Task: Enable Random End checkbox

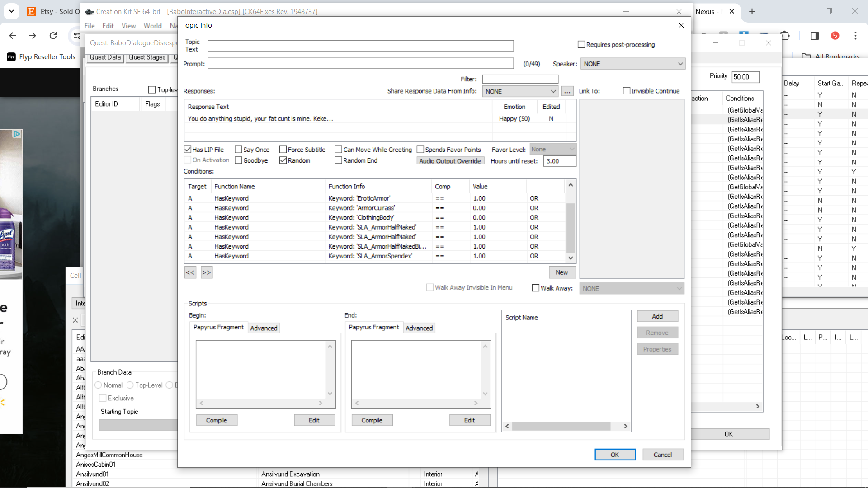Action: [338, 160]
